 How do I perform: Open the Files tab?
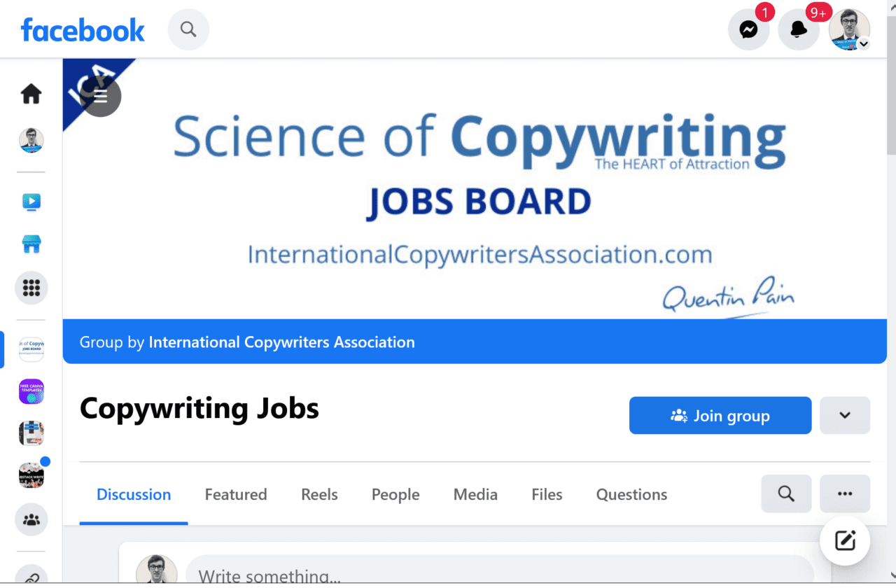coord(546,494)
